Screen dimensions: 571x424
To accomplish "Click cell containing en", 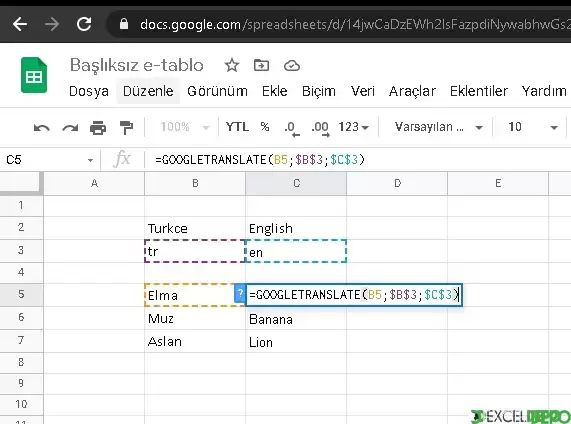I will pos(296,251).
